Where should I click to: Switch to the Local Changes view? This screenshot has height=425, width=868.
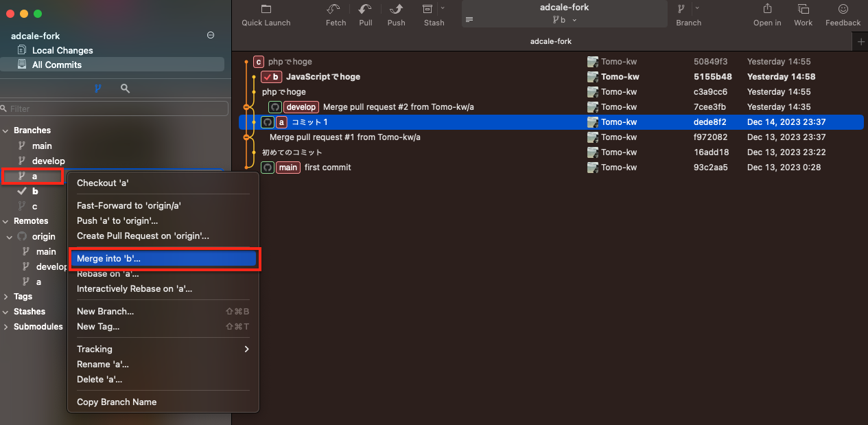point(60,50)
